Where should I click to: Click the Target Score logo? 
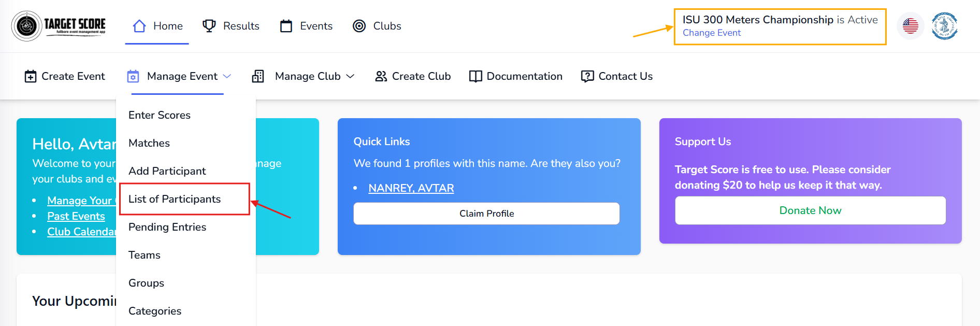59,25
